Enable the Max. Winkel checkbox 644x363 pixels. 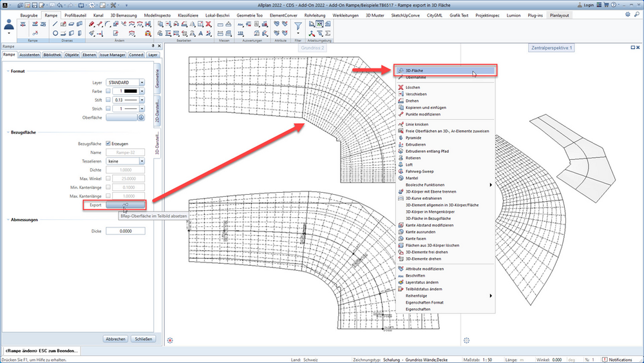pos(108,179)
